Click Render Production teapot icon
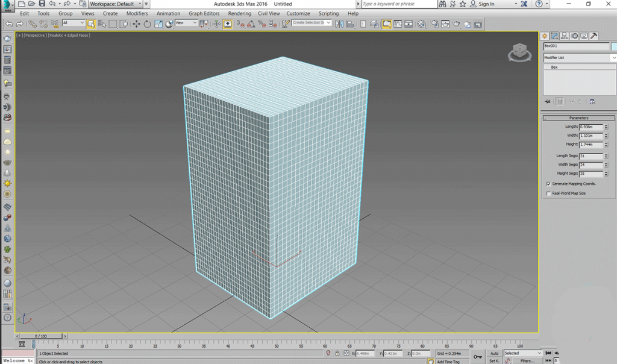617x364 pixels. click(x=457, y=24)
